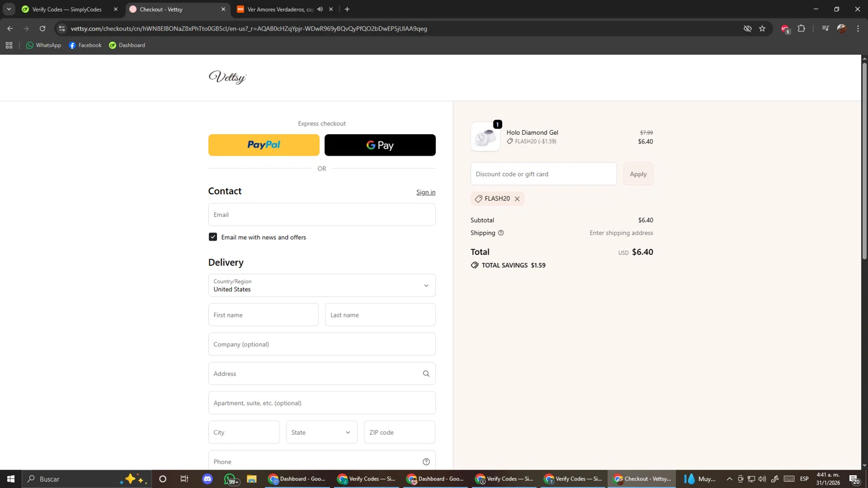Select the Apartment, suite field
The width and height of the screenshot is (868, 488).
pyautogui.click(x=322, y=403)
